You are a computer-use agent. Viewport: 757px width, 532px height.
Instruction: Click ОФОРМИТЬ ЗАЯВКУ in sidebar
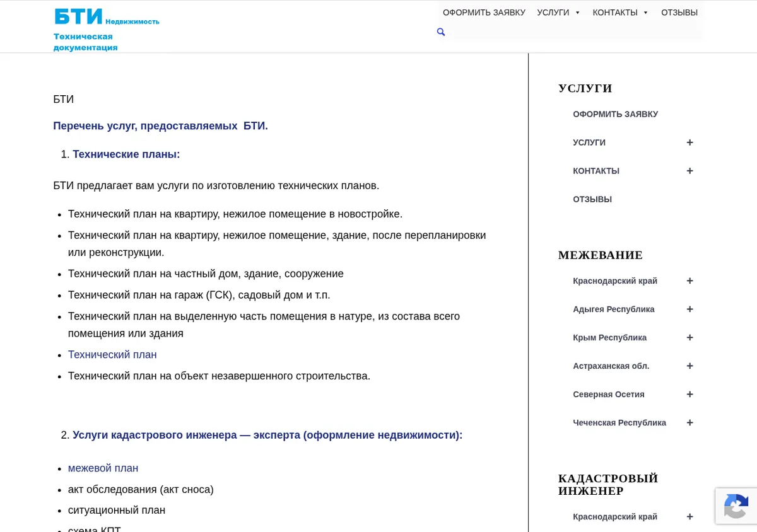point(615,114)
